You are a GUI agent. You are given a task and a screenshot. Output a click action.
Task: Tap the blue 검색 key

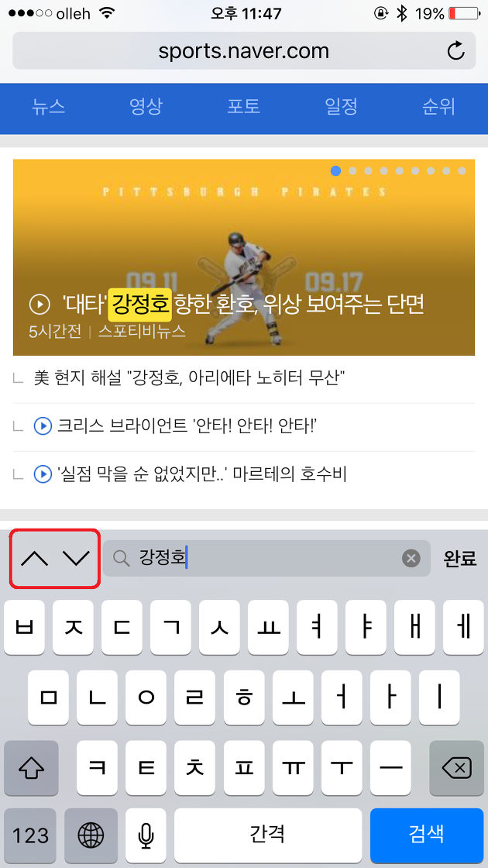427,835
